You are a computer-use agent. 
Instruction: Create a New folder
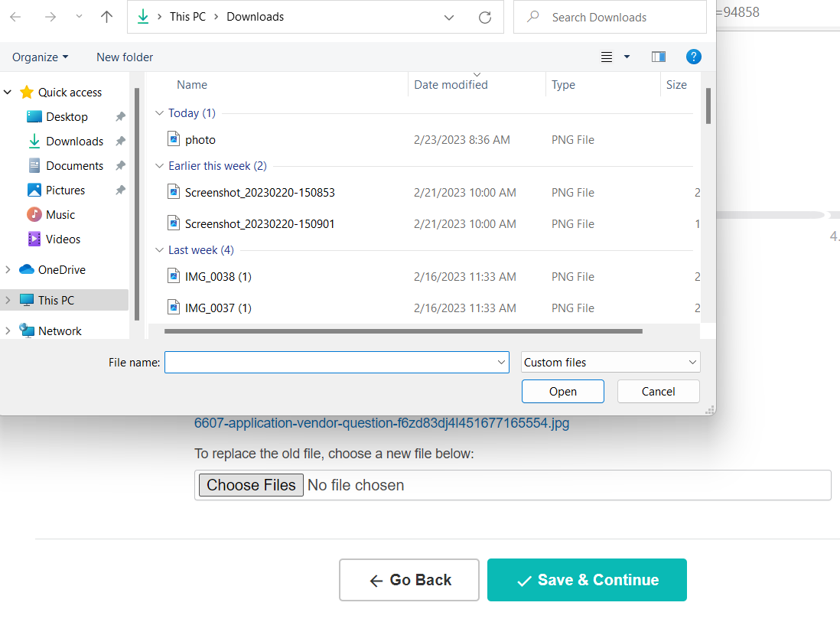pyautogui.click(x=124, y=57)
